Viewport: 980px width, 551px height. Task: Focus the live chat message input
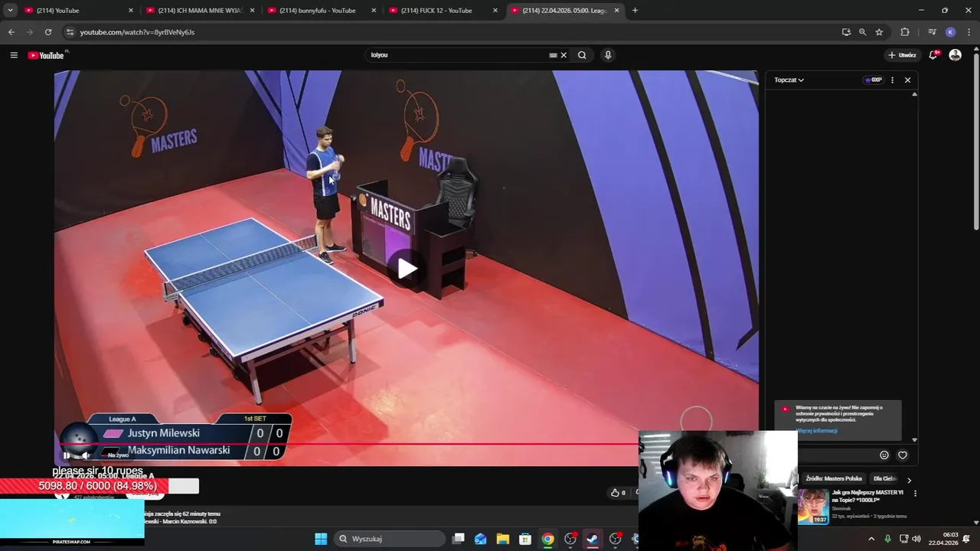pyautogui.click(x=838, y=455)
